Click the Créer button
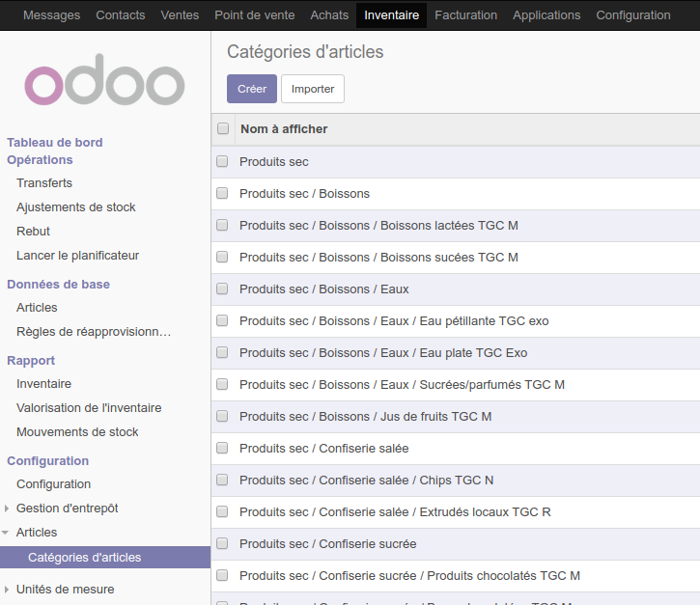The height and width of the screenshot is (605, 700). [252, 89]
